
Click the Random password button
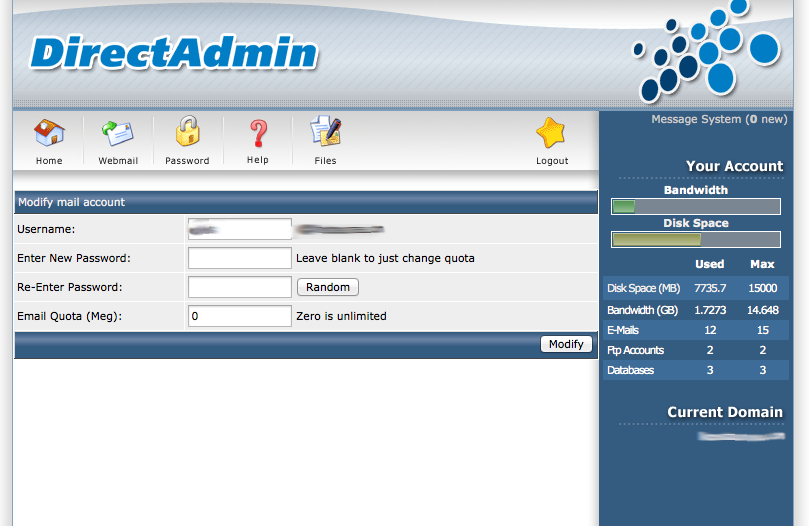pyautogui.click(x=328, y=287)
